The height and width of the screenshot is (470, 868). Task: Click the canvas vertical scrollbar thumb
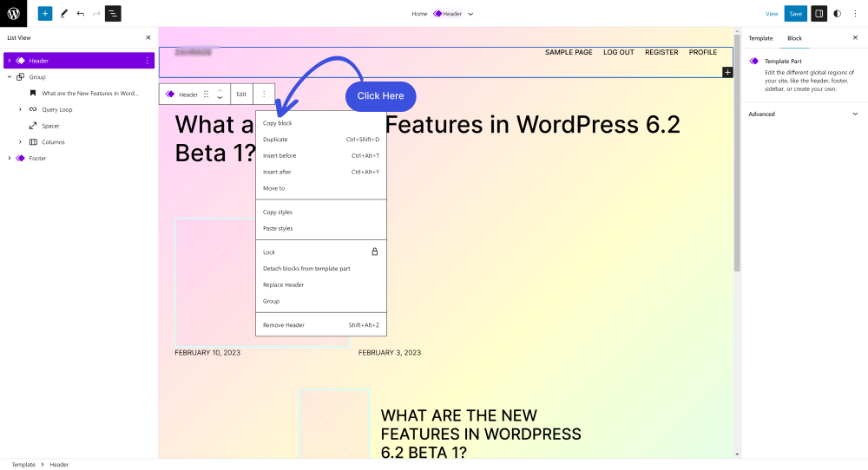pyautogui.click(x=737, y=153)
